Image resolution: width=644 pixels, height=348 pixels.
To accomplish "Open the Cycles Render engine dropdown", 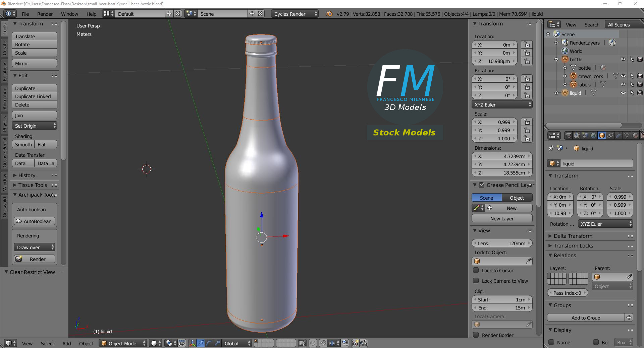I will point(294,14).
